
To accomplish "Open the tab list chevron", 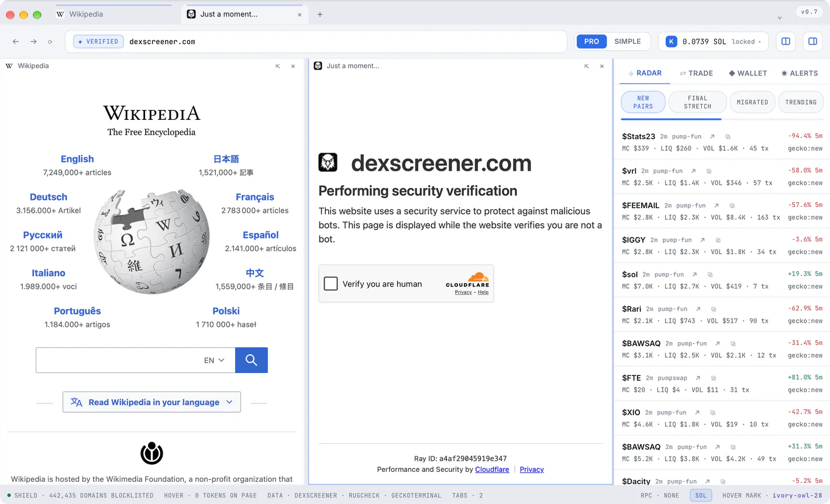I will [779, 18].
